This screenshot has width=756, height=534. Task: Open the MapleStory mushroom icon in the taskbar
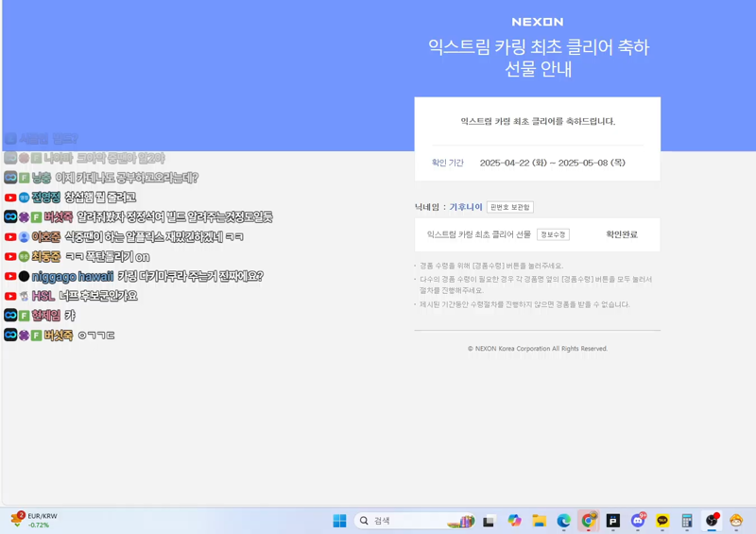(736, 521)
